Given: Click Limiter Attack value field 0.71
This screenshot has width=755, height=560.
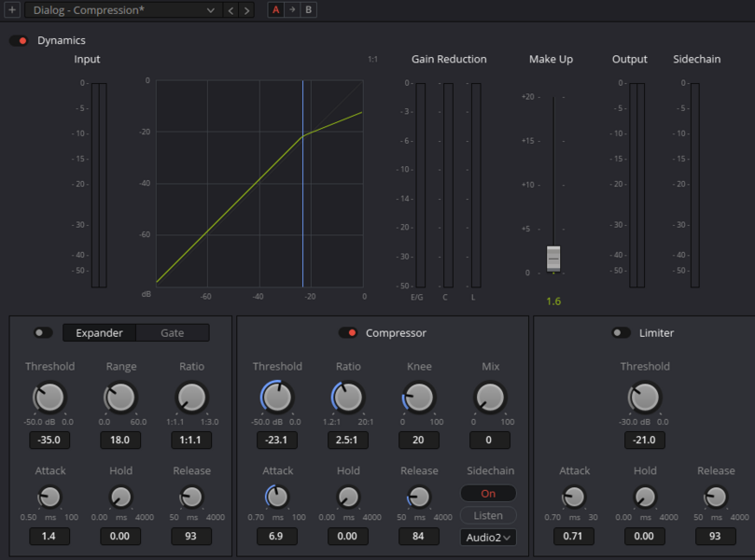Looking at the screenshot, I should (x=573, y=536).
